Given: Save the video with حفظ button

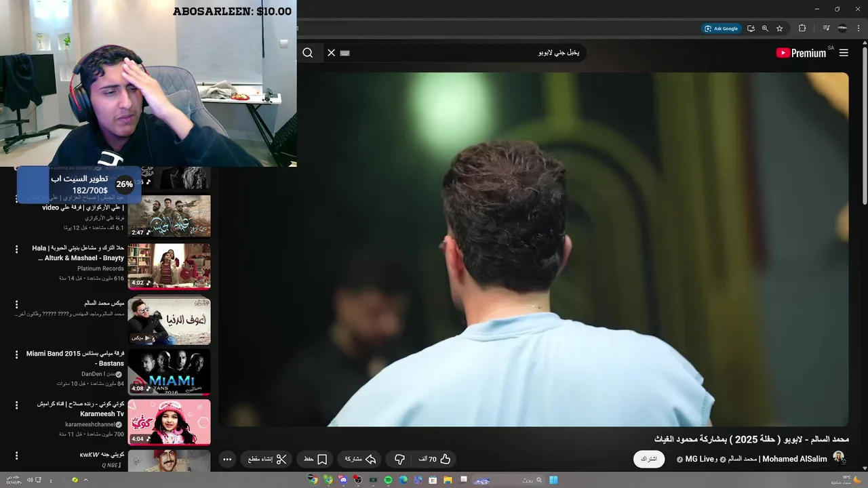Looking at the screenshot, I should pos(315,459).
